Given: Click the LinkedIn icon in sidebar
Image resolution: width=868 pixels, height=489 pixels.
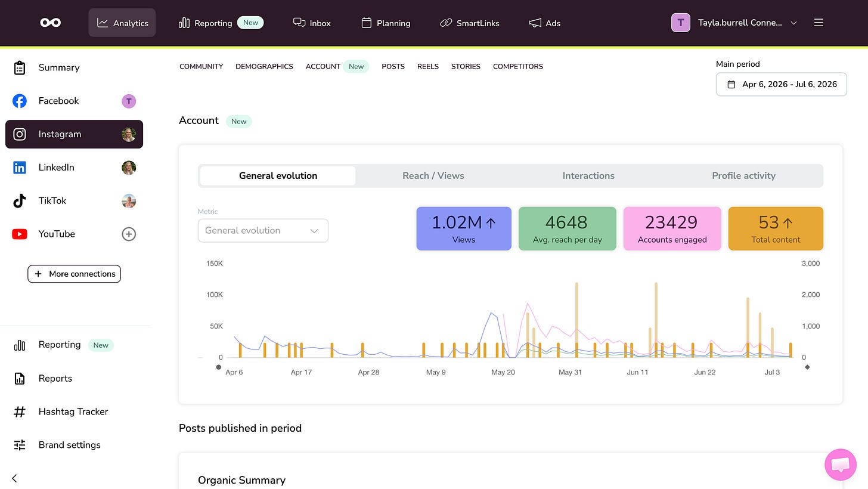Looking at the screenshot, I should pos(20,167).
